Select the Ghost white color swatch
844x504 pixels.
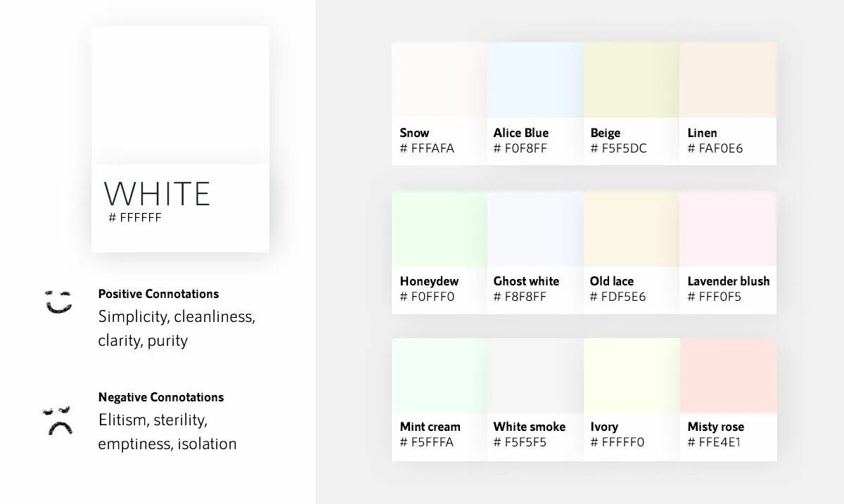coord(535,228)
